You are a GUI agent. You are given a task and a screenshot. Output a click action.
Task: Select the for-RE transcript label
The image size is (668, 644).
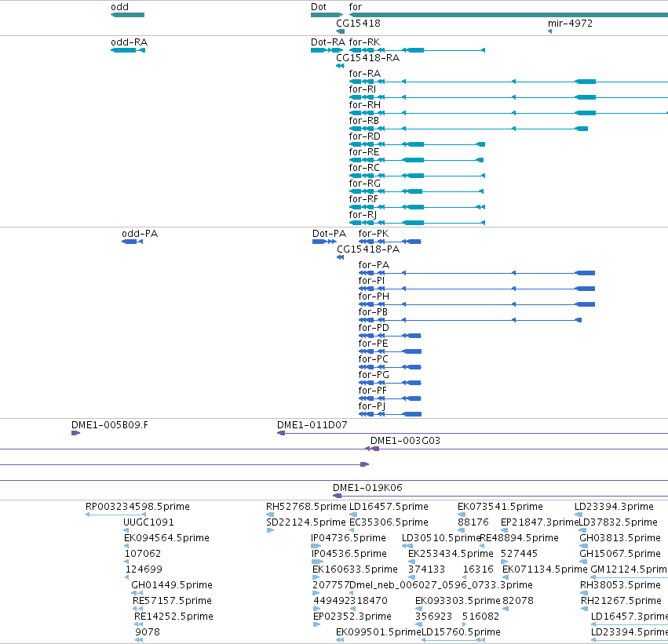tap(363, 152)
